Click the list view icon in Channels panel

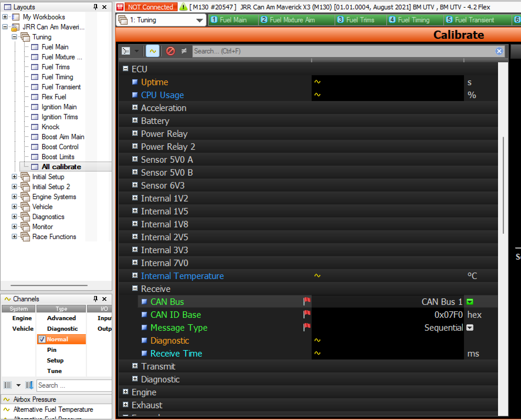tap(7, 385)
